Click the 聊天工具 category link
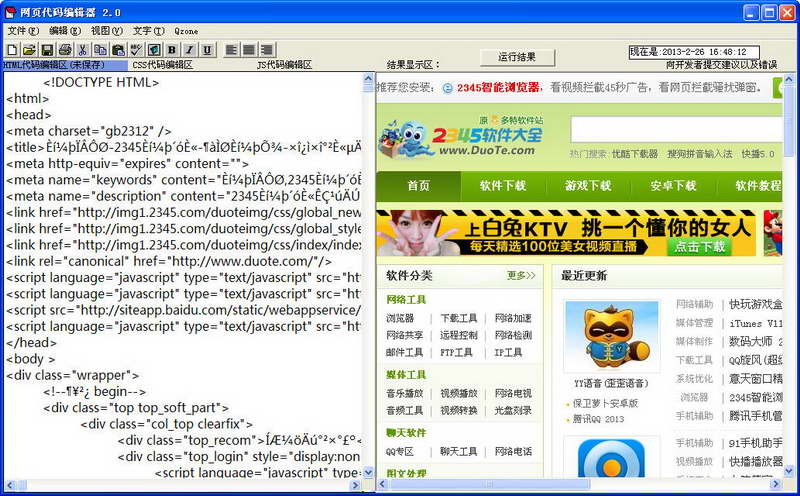800x496 pixels. 459,452
